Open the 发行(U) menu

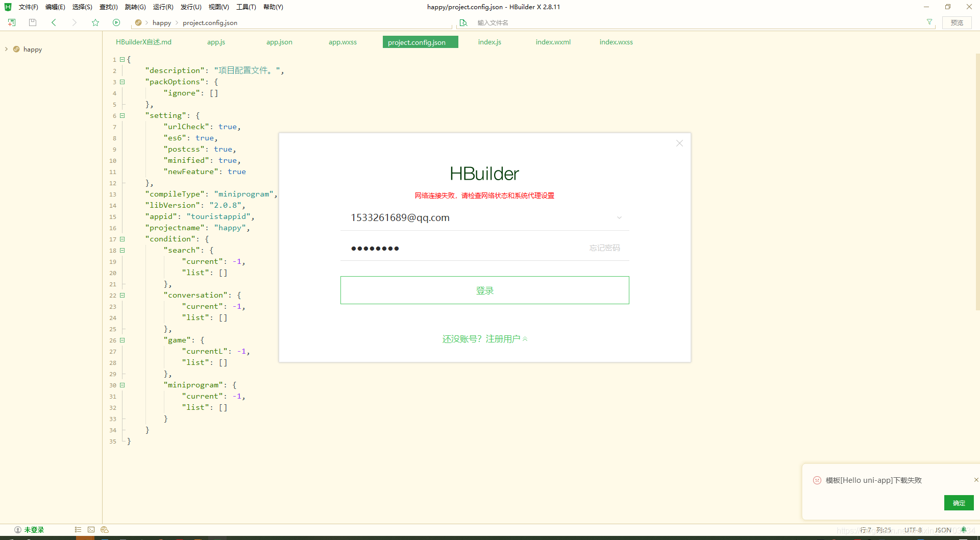click(x=191, y=7)
